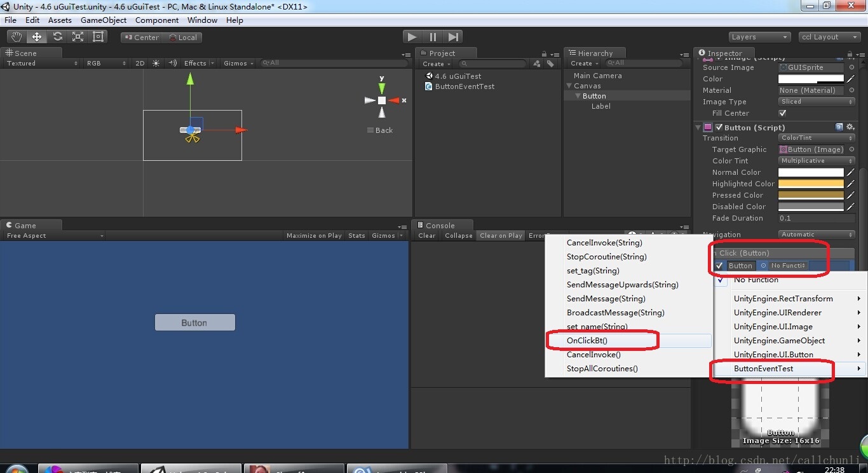Toggle scene lighting sun icon
The width and height of the screenshot is (868, 473).
(156, 63)
